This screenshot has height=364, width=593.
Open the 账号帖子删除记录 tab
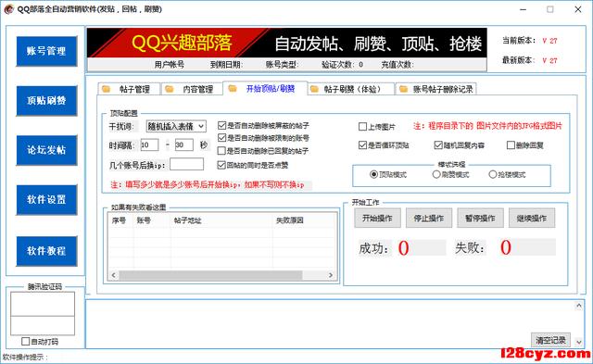click(x=436, y=89)
